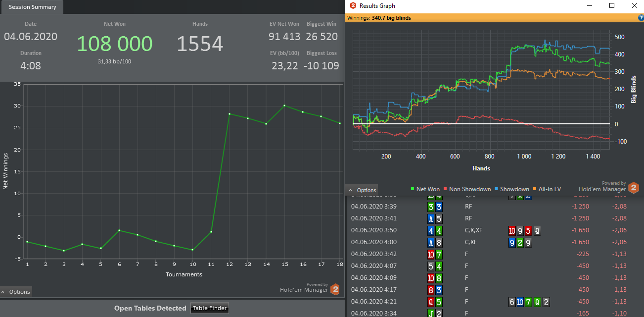
Task: Click the gray 5 card in the 3:41 row
Action: pos(438,218)
